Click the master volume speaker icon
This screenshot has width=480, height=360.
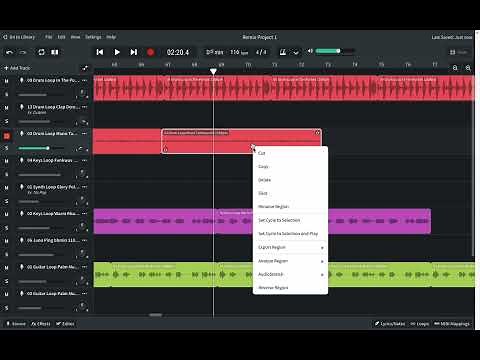310,51
